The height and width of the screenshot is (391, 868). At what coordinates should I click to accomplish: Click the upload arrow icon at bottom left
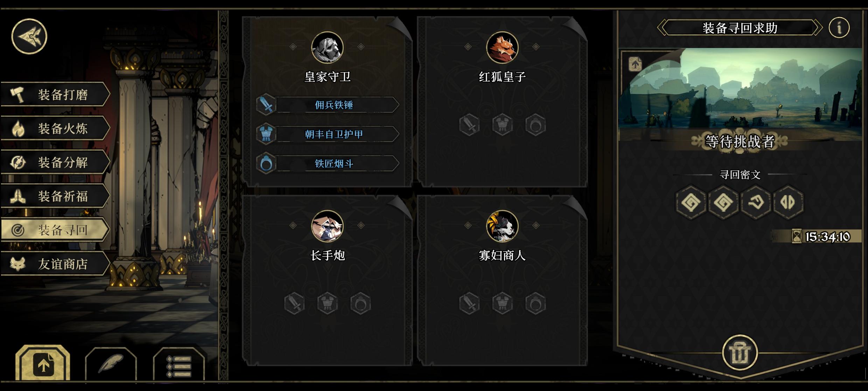click(x=43, y=363)
